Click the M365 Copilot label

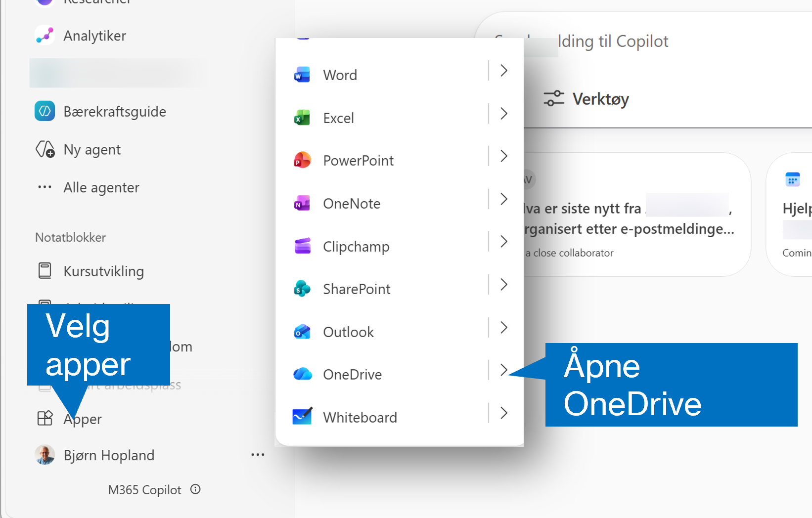tap(144, 490)
